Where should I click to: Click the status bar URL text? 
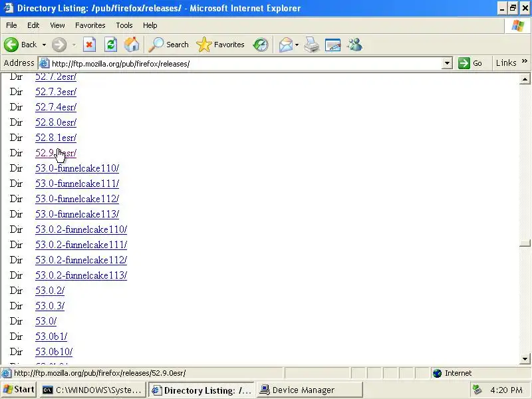pyautogui.click(x=100, y=373)
